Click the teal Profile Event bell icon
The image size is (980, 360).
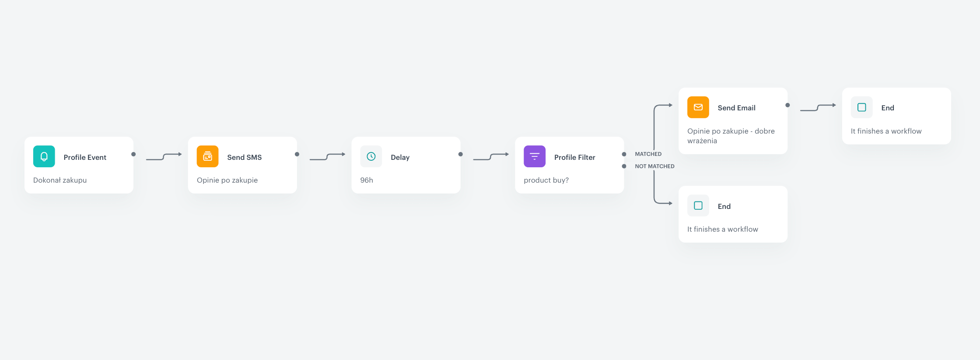44,156
